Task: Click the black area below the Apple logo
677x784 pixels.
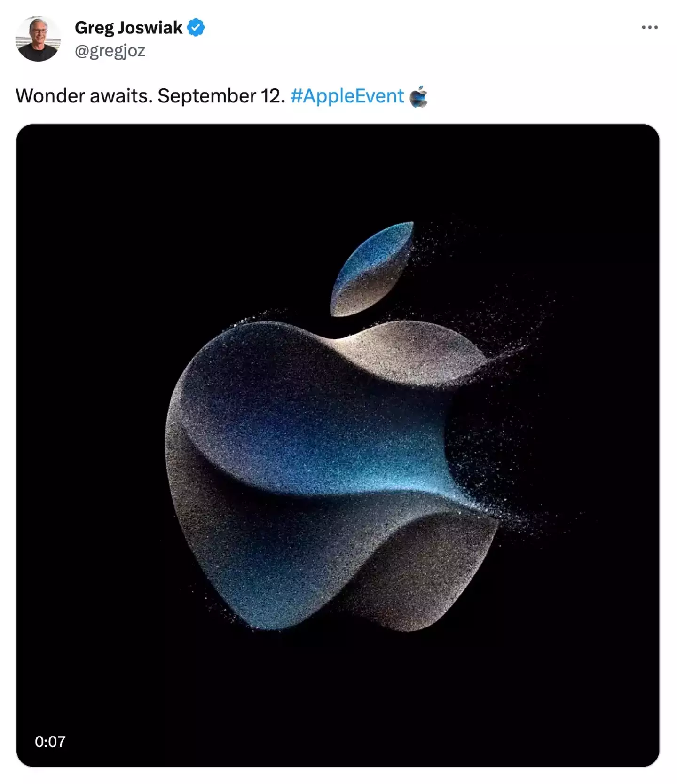Action: (x=338, y=696)
